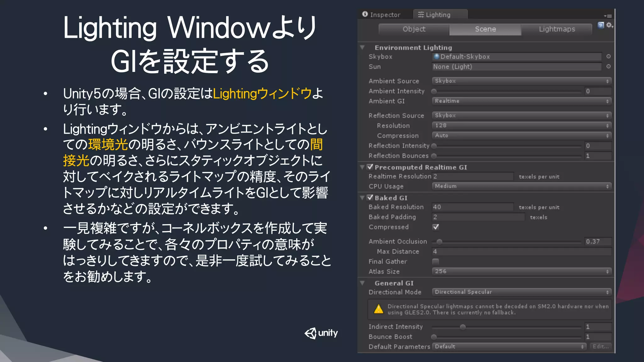Collapse the Precomputed Realtime GI section

362,167
